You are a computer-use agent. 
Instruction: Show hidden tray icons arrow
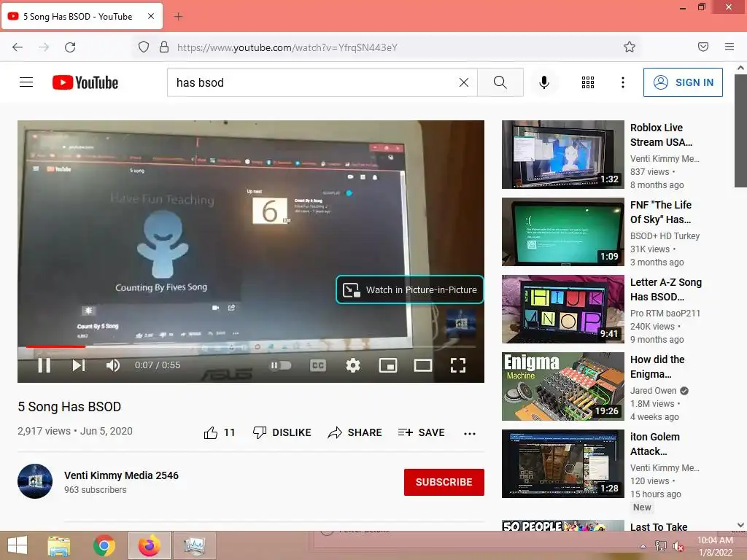tap(643, 546)
